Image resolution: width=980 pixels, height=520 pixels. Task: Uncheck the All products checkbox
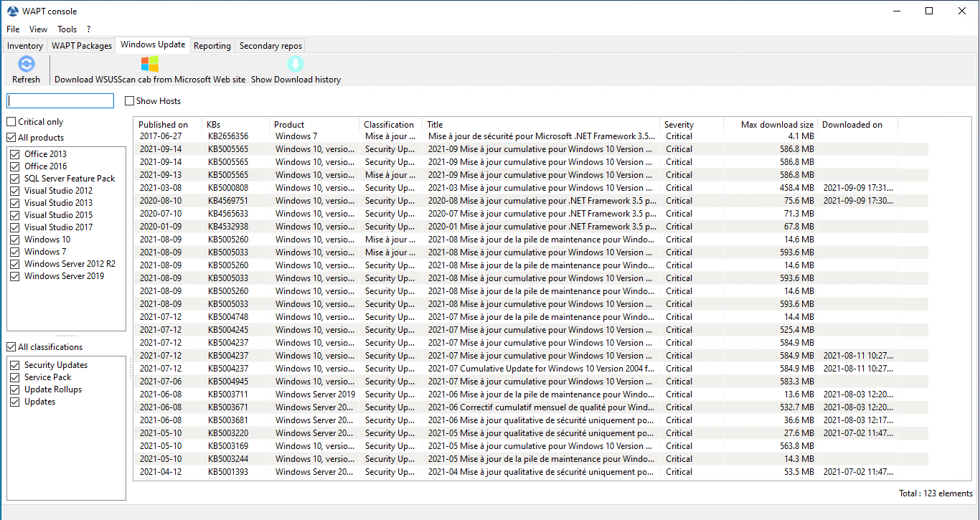coord(11,138)
